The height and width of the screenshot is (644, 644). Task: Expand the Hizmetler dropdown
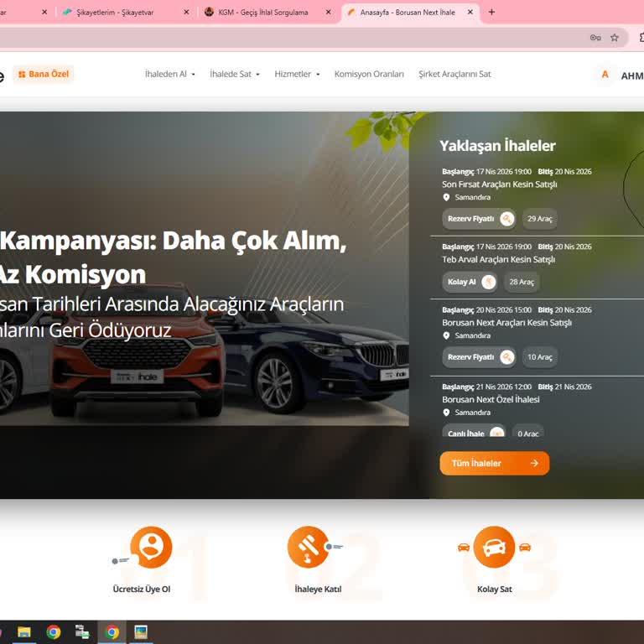[x=298, y=75]
